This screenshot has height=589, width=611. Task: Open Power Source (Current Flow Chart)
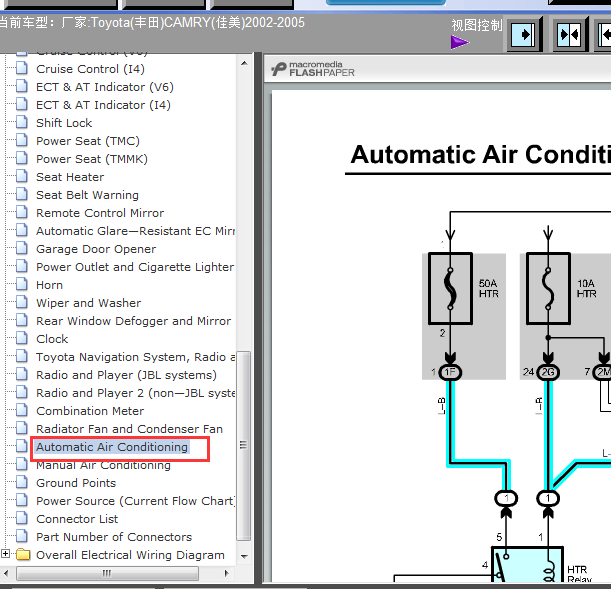point(136,501)
